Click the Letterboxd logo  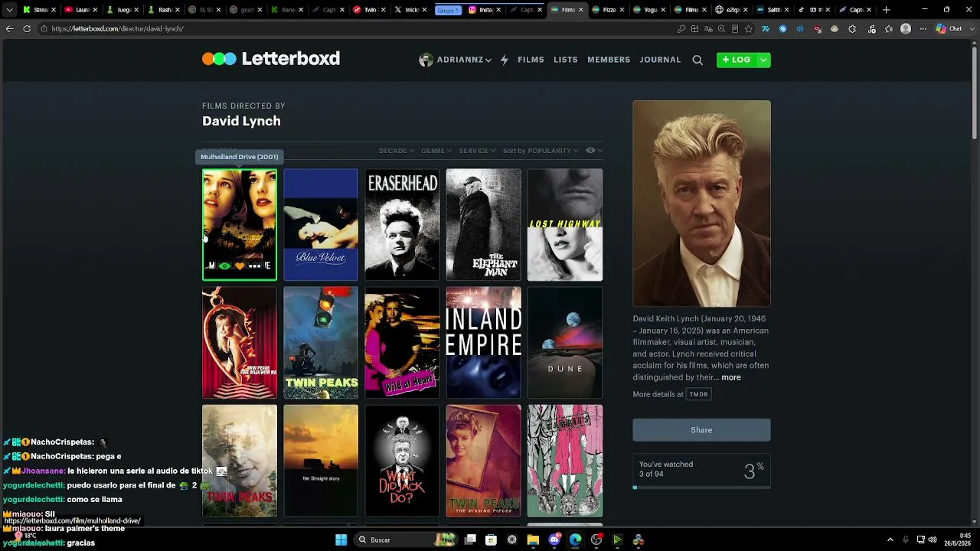tap(271, 59)
